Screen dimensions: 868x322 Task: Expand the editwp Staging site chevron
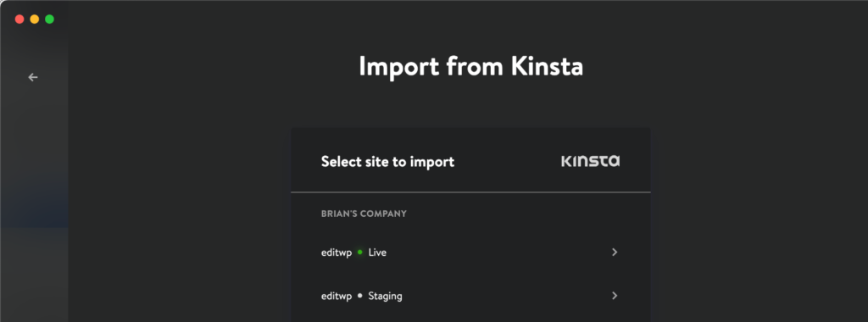coord(614,296)
